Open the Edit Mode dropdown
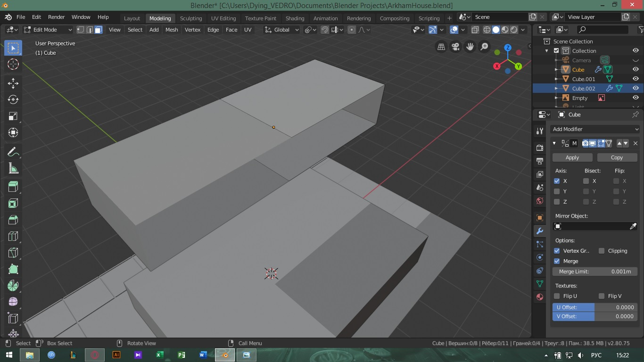 click(48, 30)
